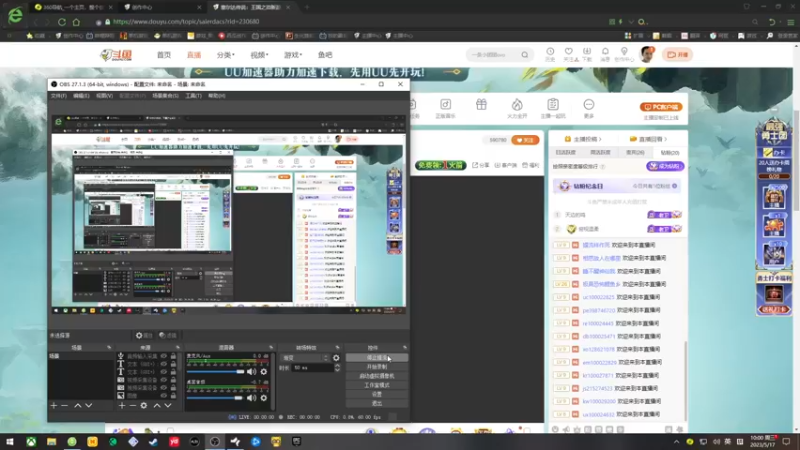Pop out the 混音器 dock panel

[271, 347]
